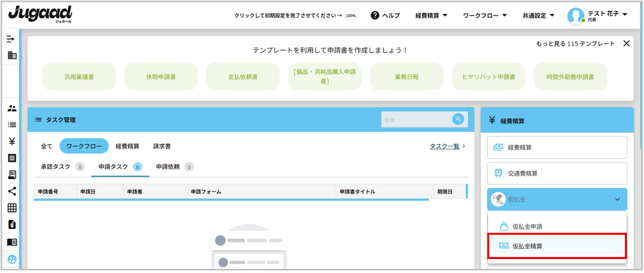Click the ヘルプ menu item
This screenshot has width=644, height=273.
click(x=386, y=15)
